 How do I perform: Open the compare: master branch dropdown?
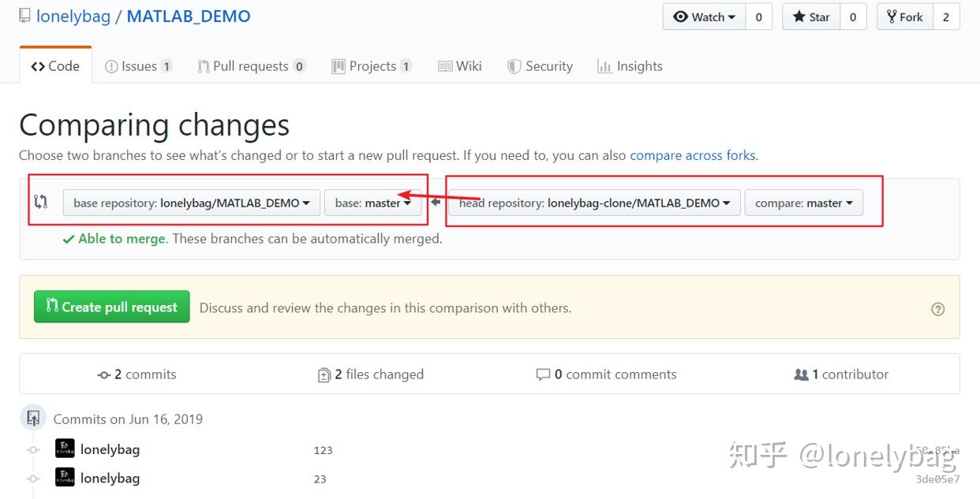click(x=804, y=203)
